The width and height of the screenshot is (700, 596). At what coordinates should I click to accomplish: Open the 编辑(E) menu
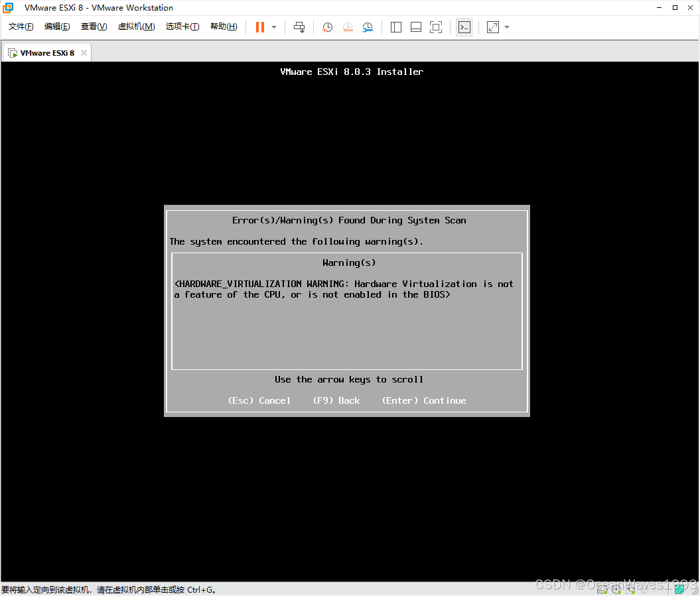[x=57, y=27]
